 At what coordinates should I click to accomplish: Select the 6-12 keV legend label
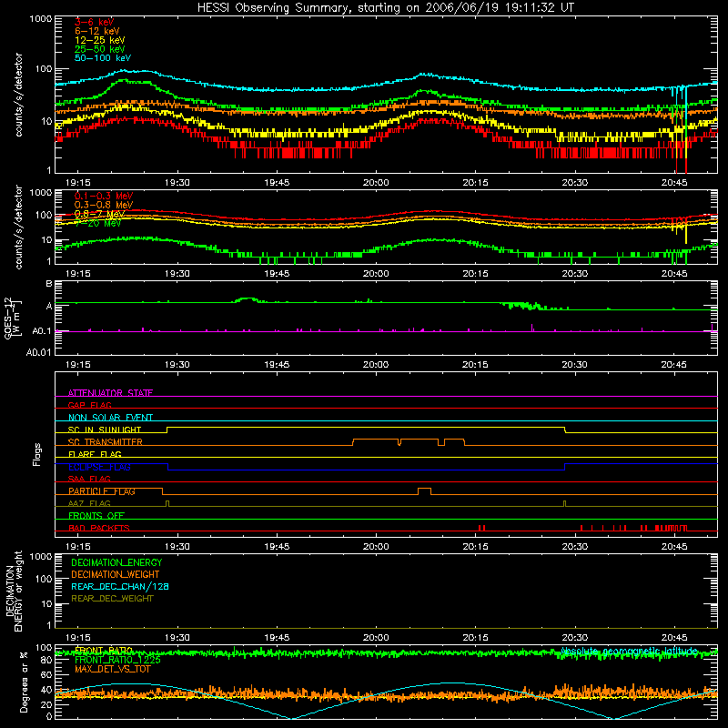[96, 31]
